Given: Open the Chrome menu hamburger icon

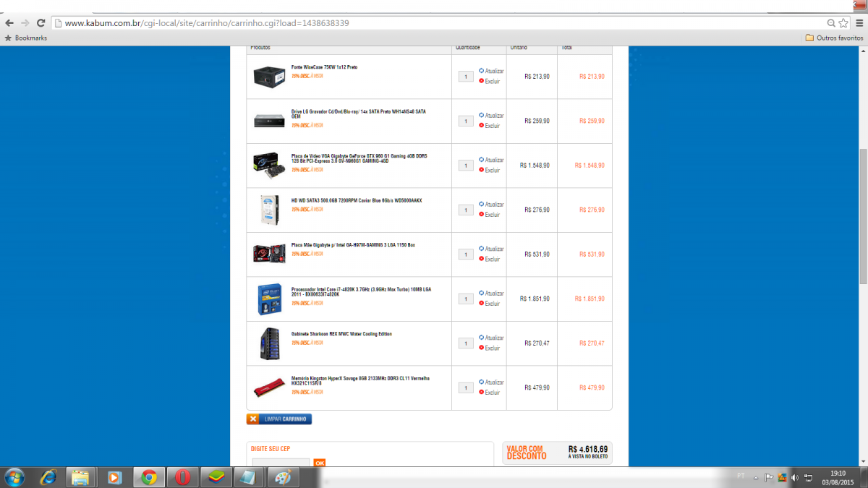Looking at the screenshot, I should (x=858, y=23).
